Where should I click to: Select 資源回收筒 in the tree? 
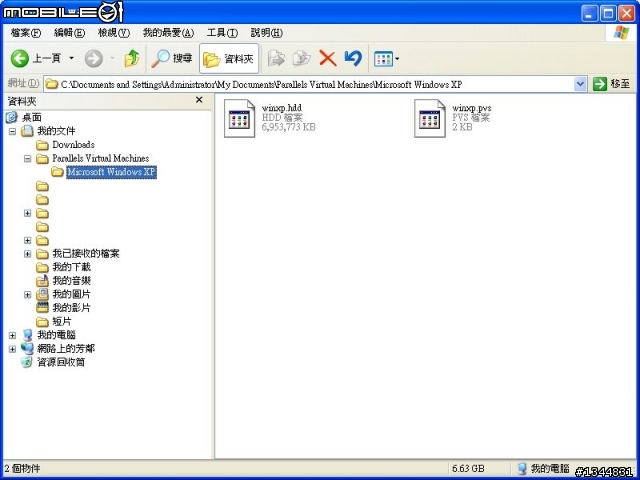point(61,362)
